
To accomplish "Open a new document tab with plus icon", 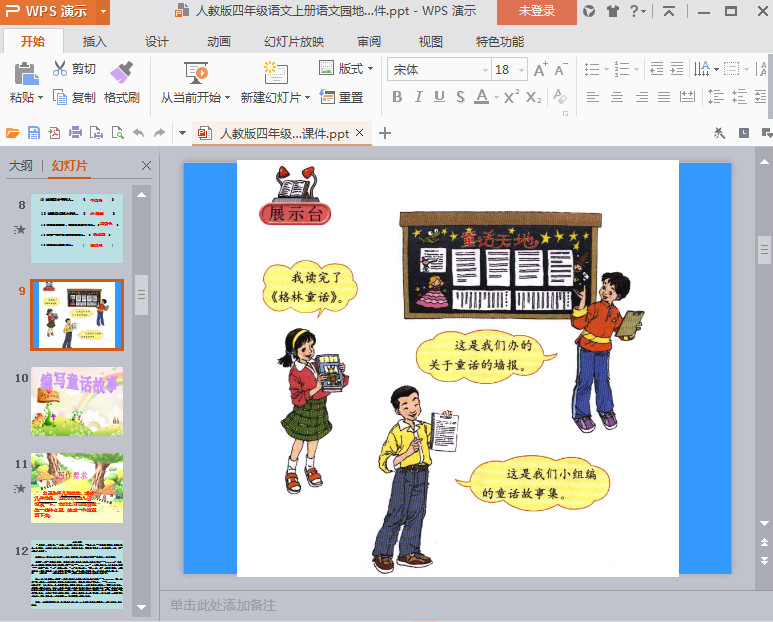I will tap(385, 133).
